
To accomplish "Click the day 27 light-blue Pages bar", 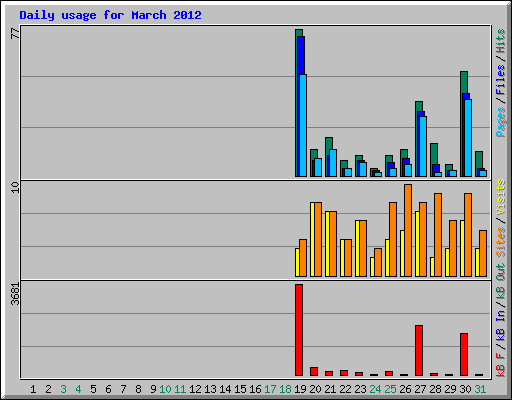I will coord(423,146).
